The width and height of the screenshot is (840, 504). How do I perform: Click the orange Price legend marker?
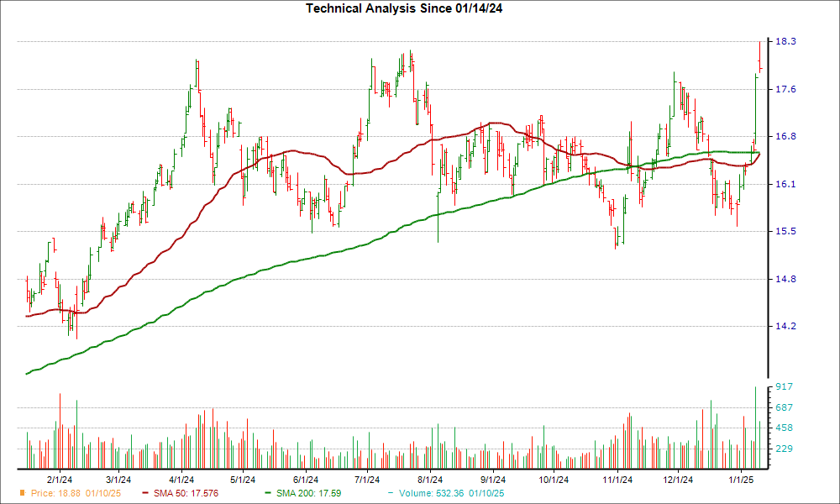click(23, 493)
